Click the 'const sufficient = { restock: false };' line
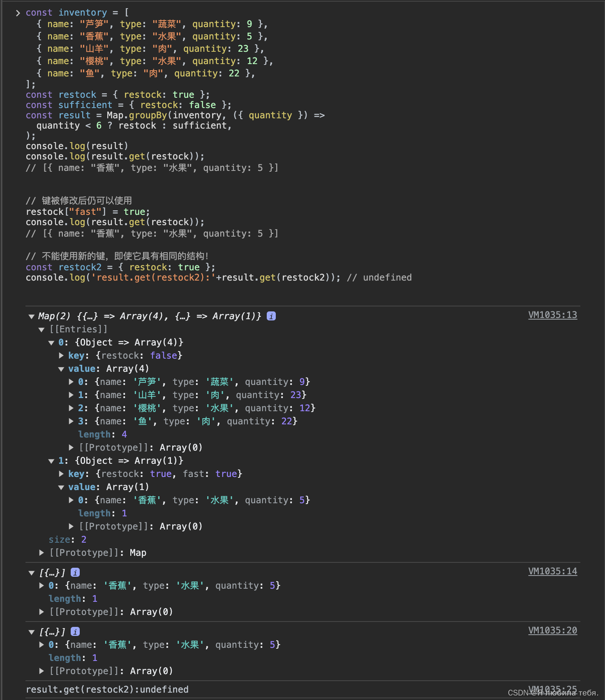 click(x=129, y=105)
